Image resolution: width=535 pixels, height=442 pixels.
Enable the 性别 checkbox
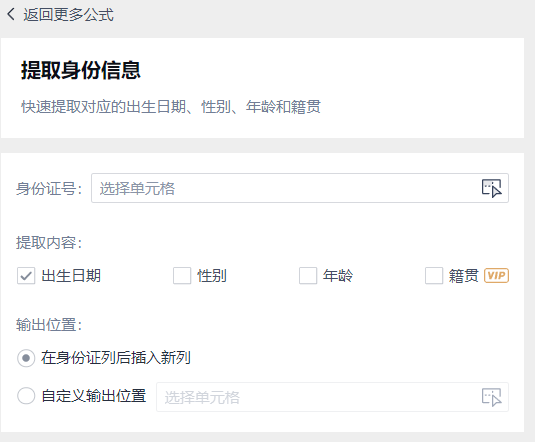click(182, 275)
